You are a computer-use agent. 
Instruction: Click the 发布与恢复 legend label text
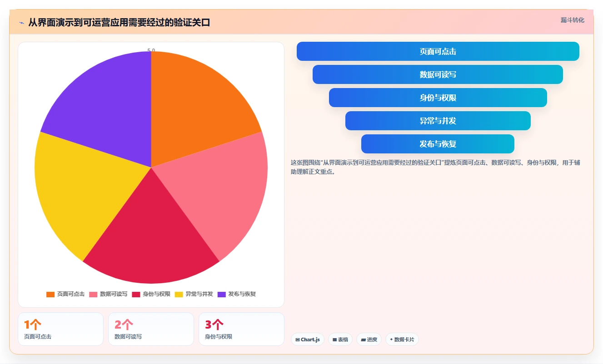tap(242, 294)
